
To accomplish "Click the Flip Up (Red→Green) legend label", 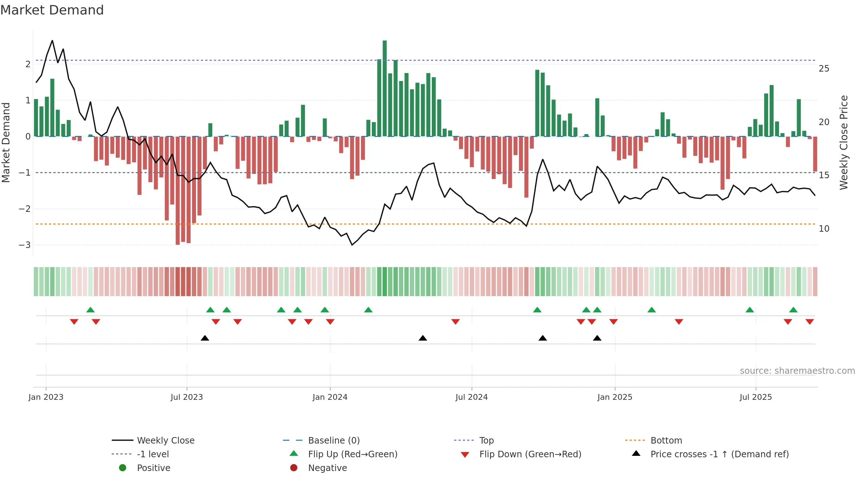I will 353,454.
